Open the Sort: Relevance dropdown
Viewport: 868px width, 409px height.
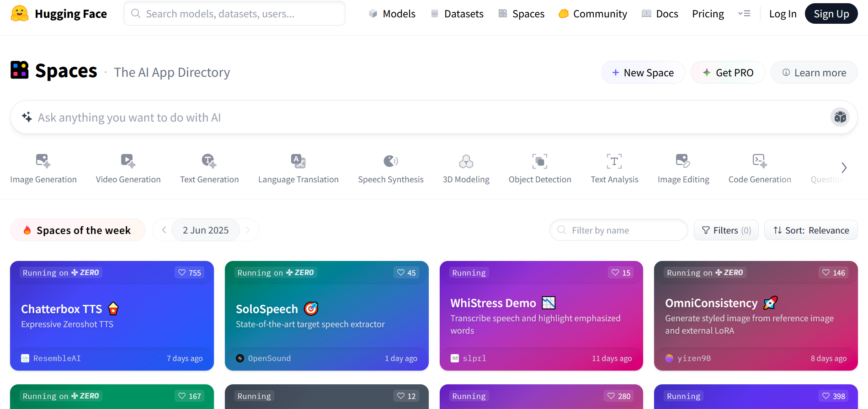pos(811,230)
